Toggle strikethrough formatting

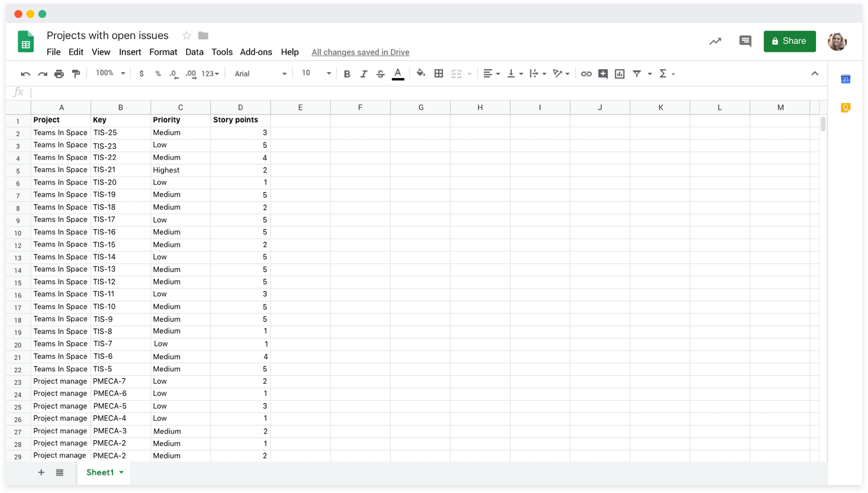[381, 73]
